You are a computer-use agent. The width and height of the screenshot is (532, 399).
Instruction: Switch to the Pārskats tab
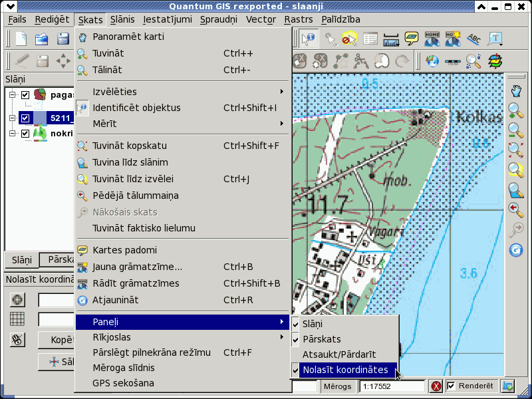pyautogui.click(x=57, y=259)
